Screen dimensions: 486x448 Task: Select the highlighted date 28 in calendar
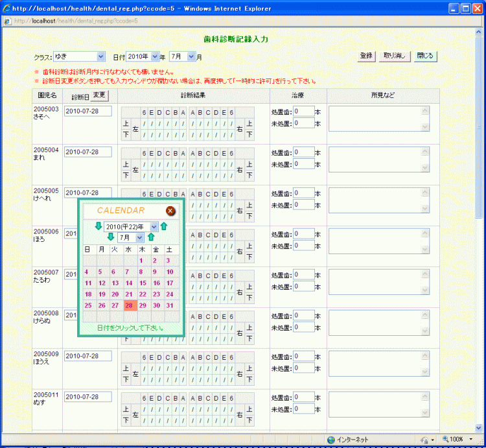point(129,305)
